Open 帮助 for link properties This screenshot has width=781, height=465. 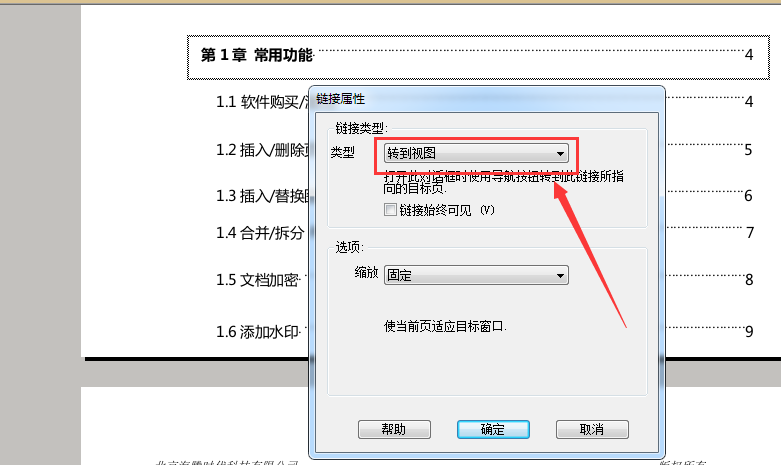pyautogui.click(x=394, y=429)
